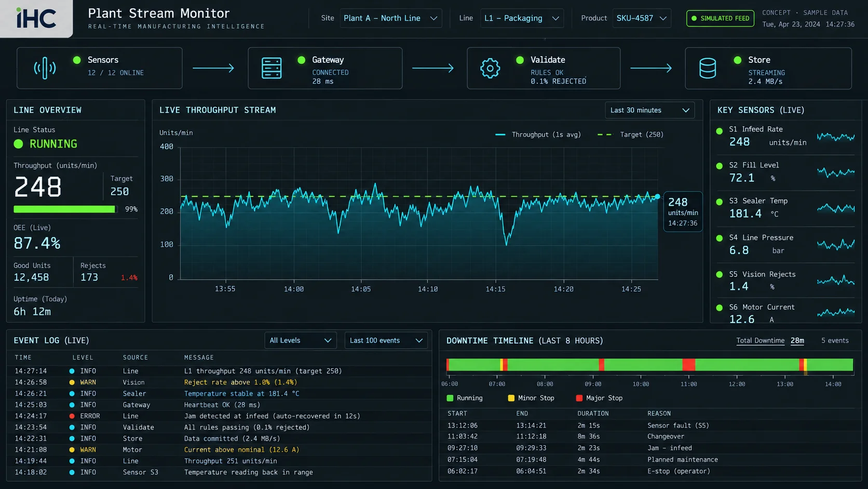Image resolution: width=868 pixels, height=489 pixels.
Task: Click the throughput chart endpoint marker dot
Action: (x=657, y=196)
